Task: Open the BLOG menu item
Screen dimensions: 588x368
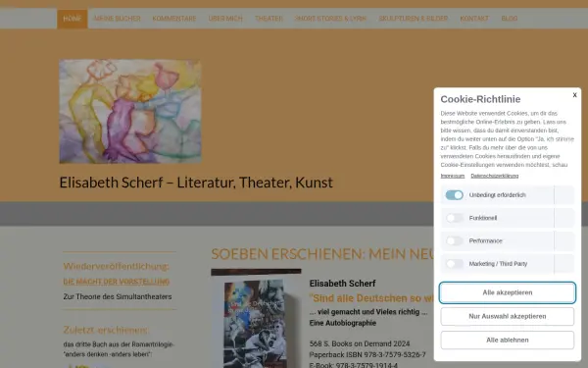Action: 510,19
